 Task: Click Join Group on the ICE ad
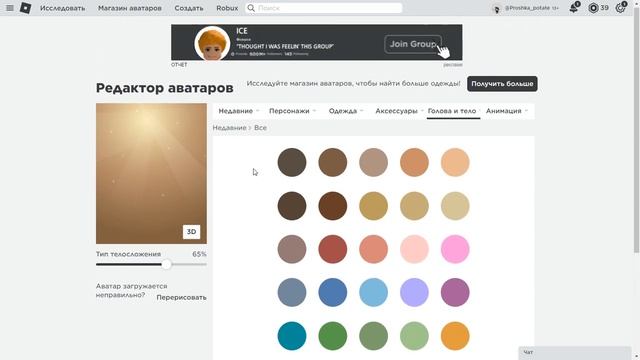pyautogui.click(x=413, y=44)
